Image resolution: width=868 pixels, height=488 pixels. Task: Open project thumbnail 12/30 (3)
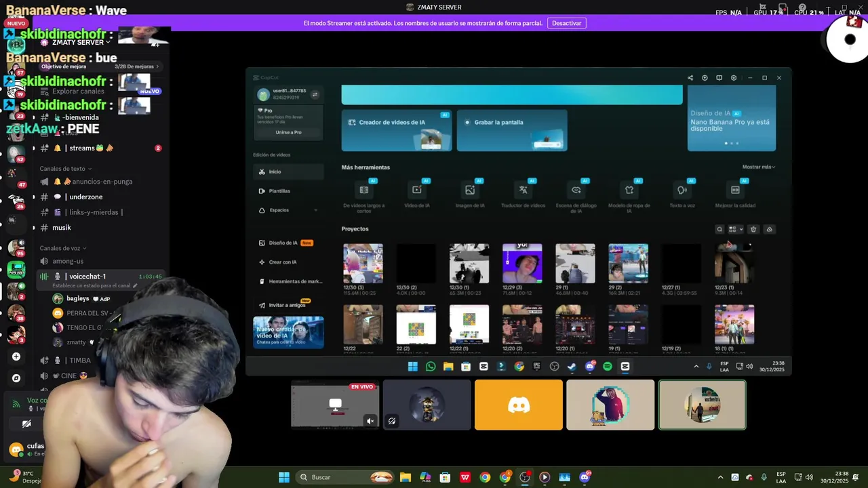coord(363,263)
